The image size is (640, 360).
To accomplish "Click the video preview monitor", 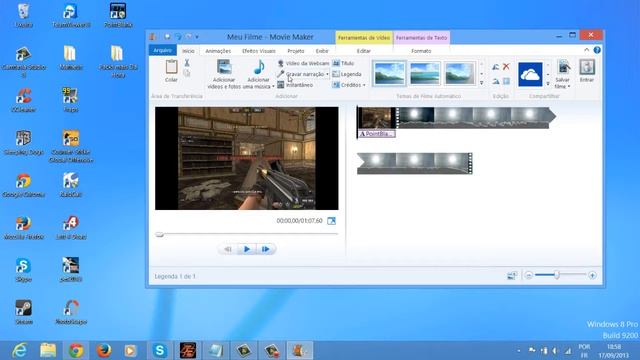I will 247,158.
